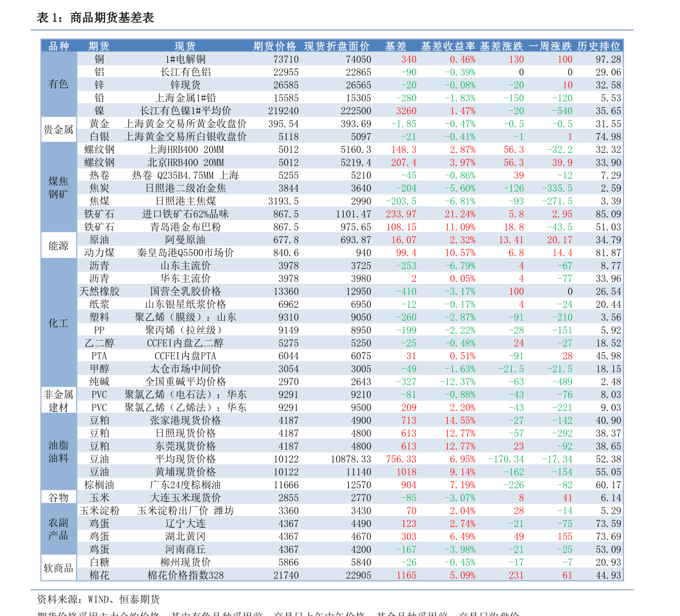Click 日照港二级冶金焦 cell
680x616 pixels.
coord(185,188)
